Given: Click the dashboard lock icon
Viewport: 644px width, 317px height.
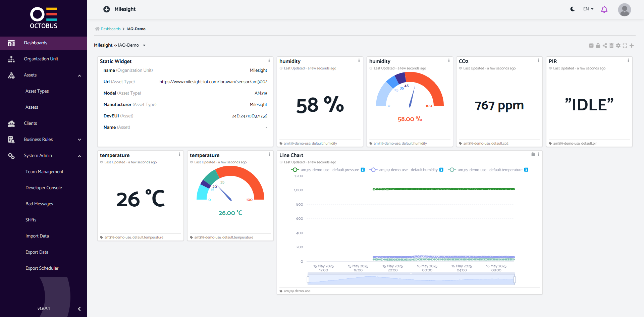Looking at the screenshot, I should coord(598,46).
